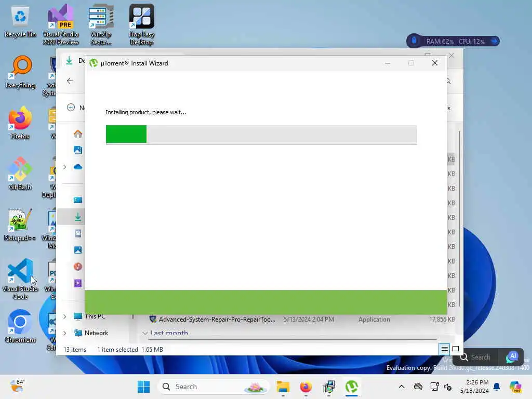Open the Everything search shortcut
Image resolution: width=532 pixels, height=399 pixels.
click(x=20, y=72)
